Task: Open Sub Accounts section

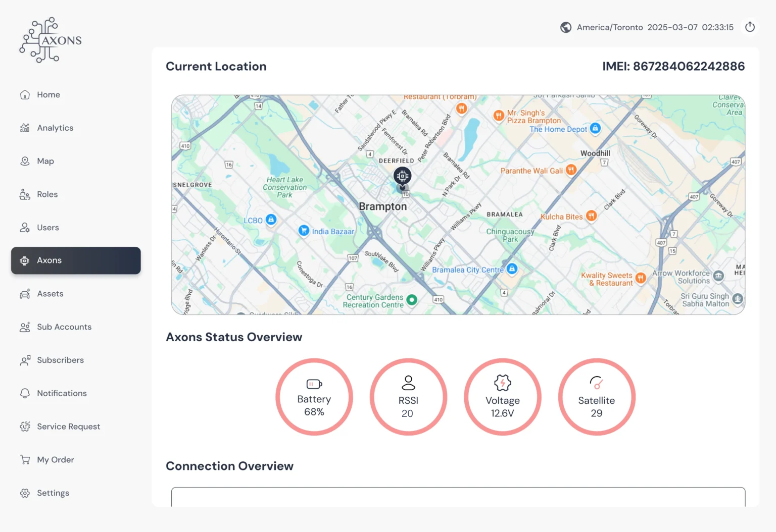Action: pos(64,327)
